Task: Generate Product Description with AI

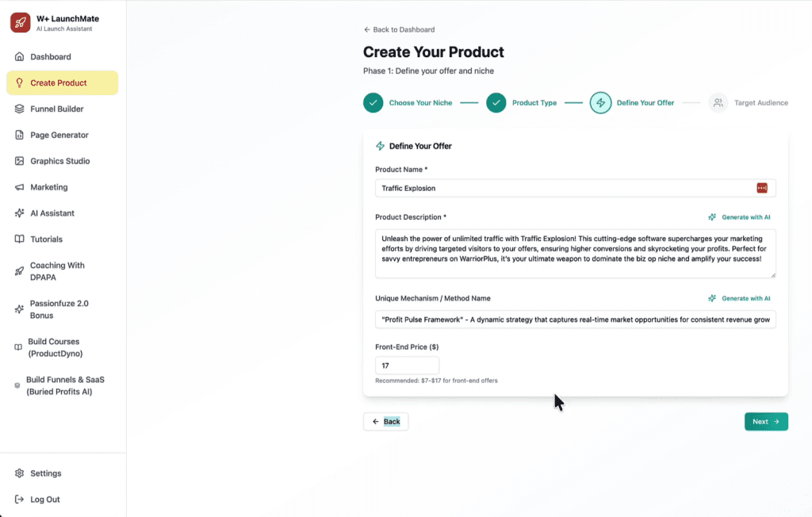Action: click(x=739, y=217)
